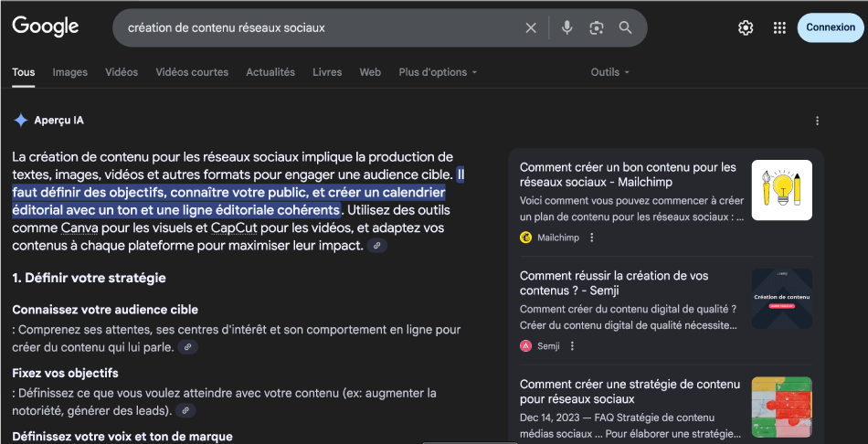Open source link icon after 'générer des leads'
This screenshot has height=444, width=868.
click(185, 410)
